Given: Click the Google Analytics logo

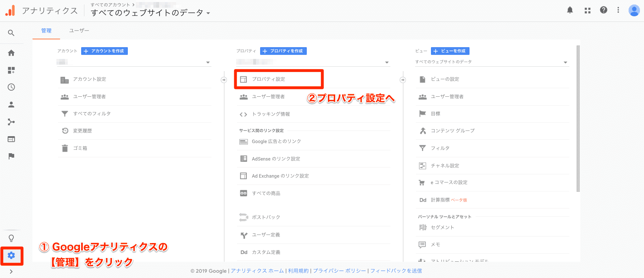Looking at the screenshot, I should point(10,11).
